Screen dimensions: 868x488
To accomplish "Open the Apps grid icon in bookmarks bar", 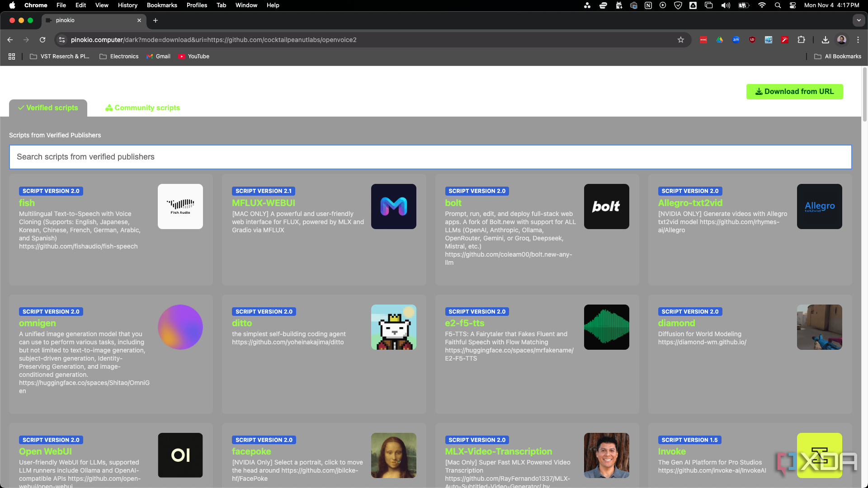I will tap(12, 56).
